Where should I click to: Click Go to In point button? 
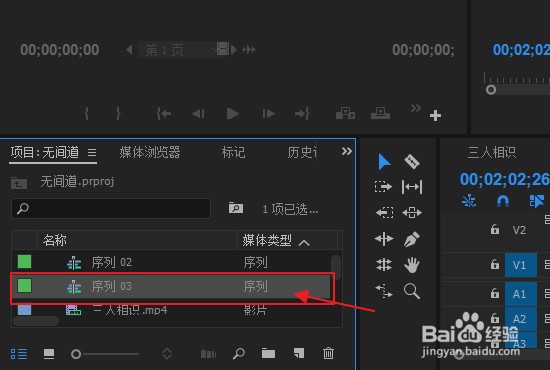[163, 114]
